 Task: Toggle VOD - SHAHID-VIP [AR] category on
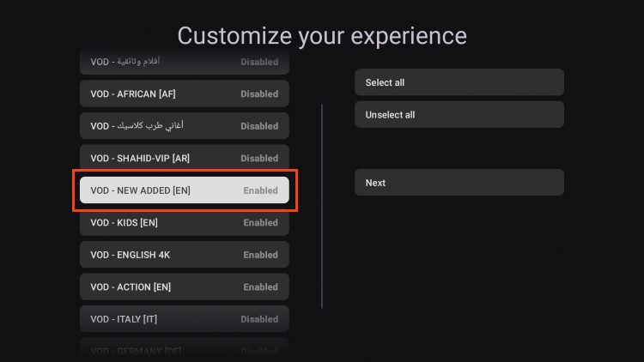[x=184, y=158]
